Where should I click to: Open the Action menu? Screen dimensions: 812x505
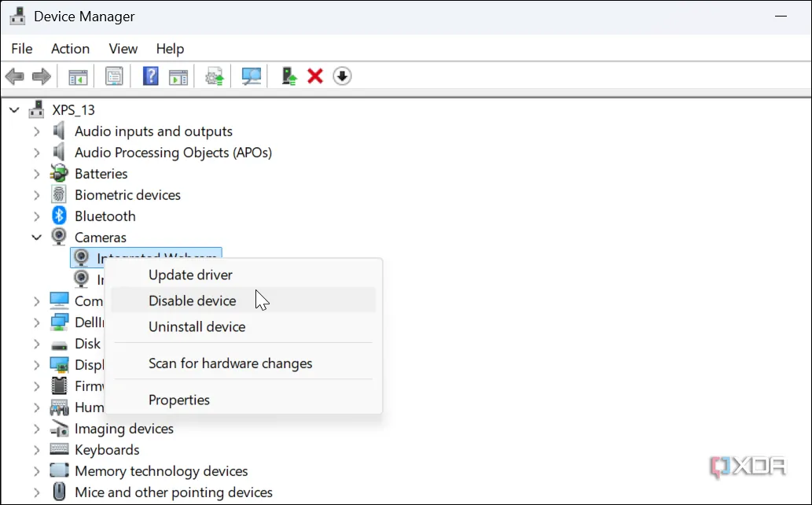click(x=71, y=49)
